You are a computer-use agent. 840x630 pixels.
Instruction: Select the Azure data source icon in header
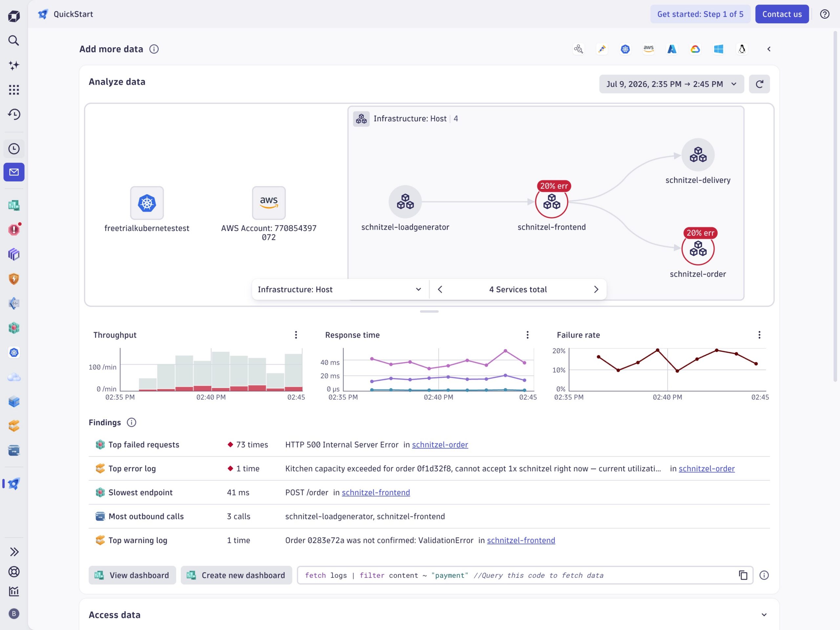[x=672, y=49]
